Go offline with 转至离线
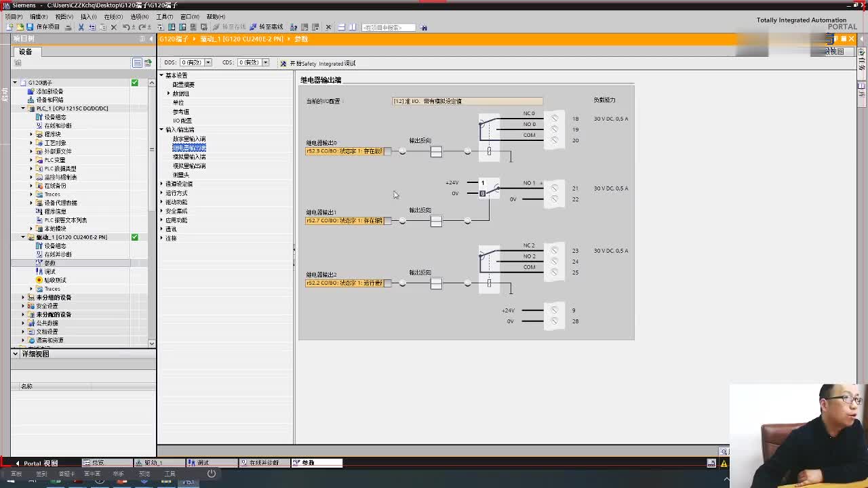This screenshot has height=488, width=868. click(x=267, y=27)
